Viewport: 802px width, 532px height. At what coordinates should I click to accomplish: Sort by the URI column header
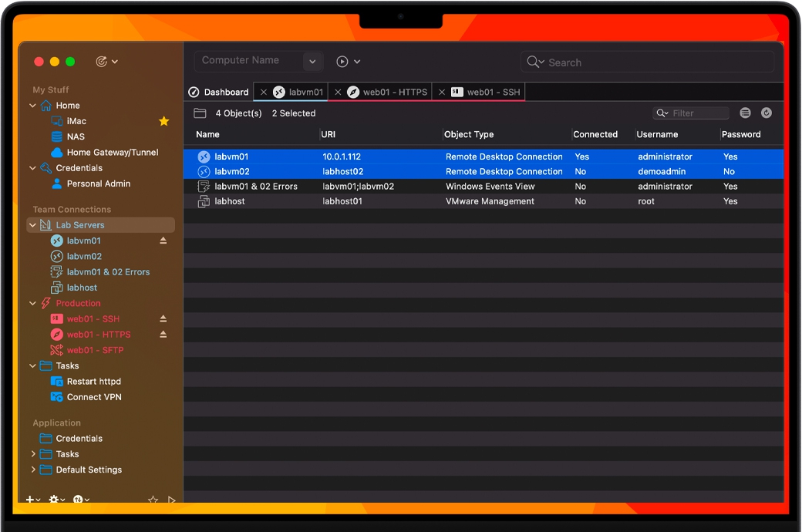(329, 134)
